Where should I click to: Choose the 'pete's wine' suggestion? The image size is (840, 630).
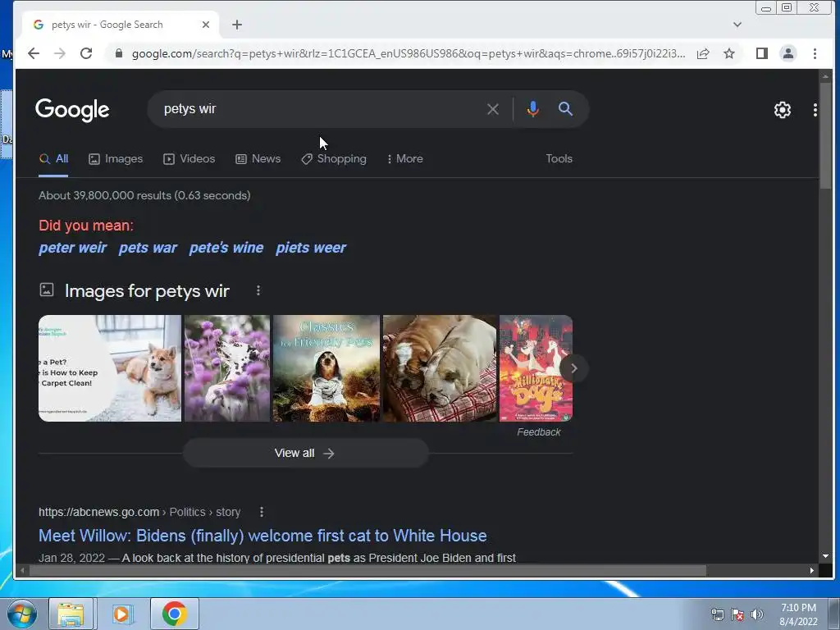coord(226,248)
